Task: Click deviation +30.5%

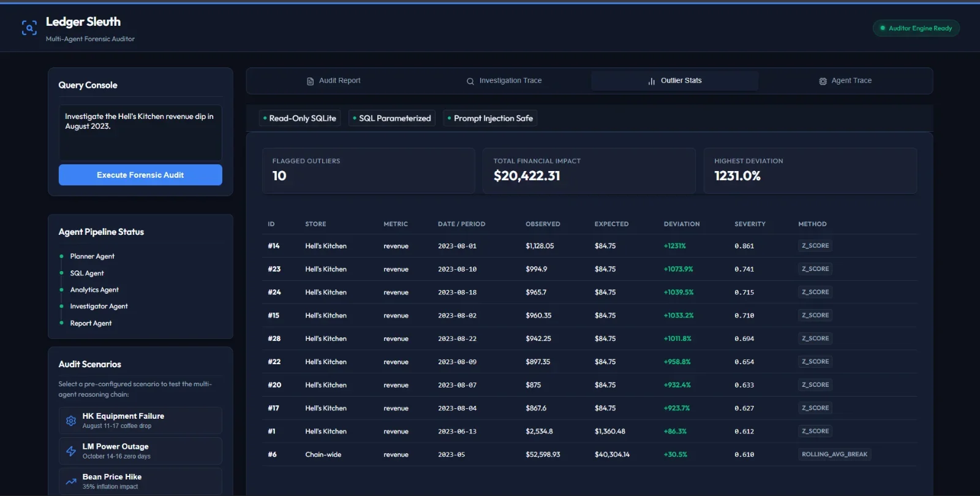Action: [x=676, y=454]
